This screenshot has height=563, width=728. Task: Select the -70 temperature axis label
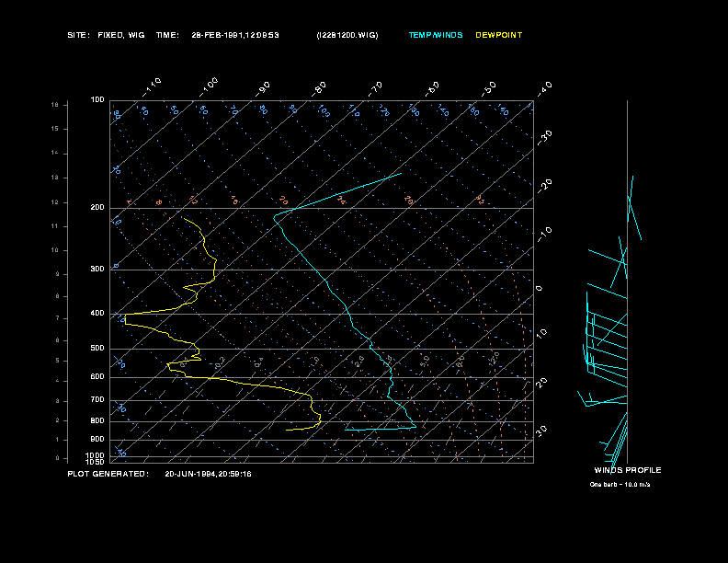click(375, 89)
